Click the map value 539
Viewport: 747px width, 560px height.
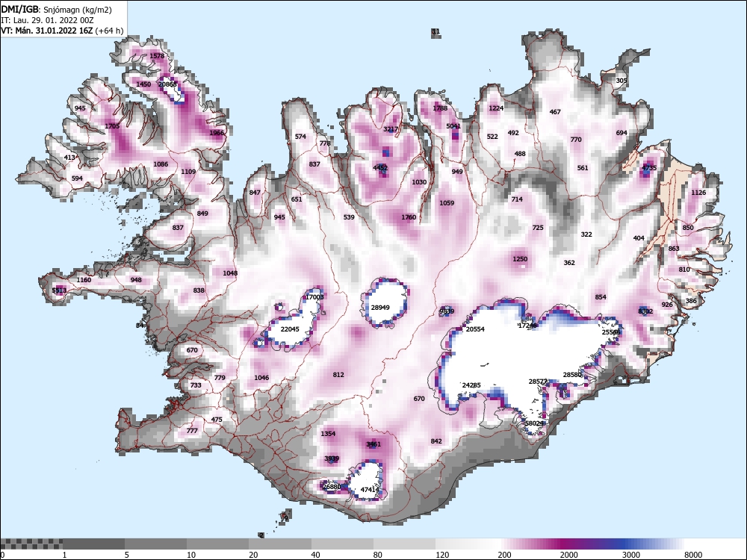(349, 217)
